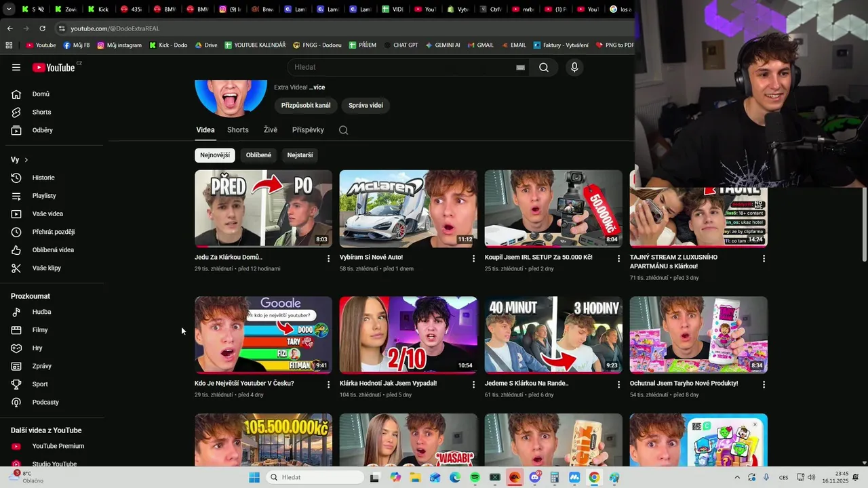The height and width of the screenshot is (488, 868).
Task: Open options for Klárka Hodnotí video
Action: (x=474, y=384)
